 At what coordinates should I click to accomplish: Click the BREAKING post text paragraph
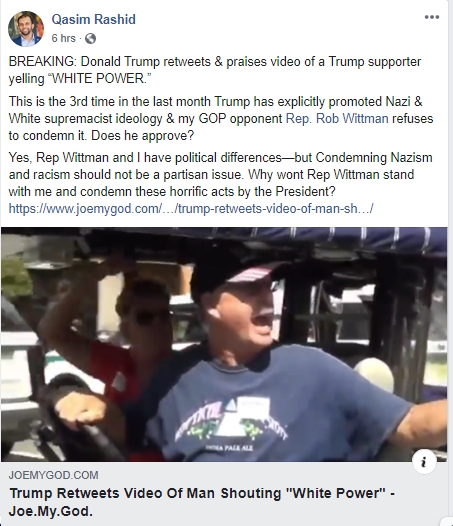(215, 70)
